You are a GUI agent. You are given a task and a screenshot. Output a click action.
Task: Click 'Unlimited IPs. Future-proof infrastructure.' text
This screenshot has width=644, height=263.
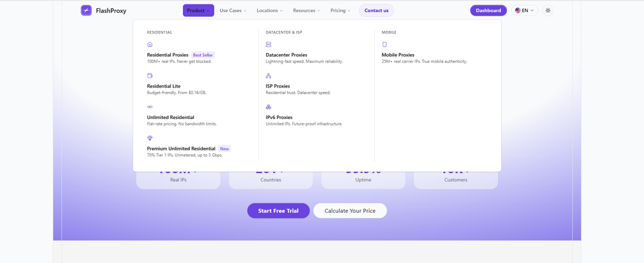click(x=304, y=124)
